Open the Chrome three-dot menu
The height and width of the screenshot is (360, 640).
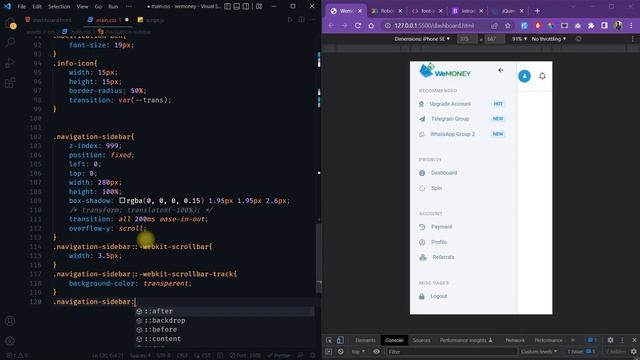(x=631, y=25)
